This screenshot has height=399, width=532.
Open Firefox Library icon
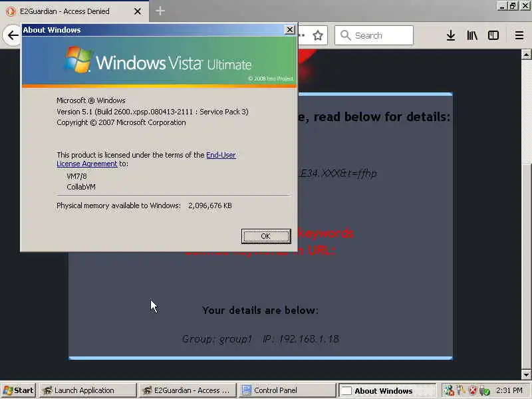click(472, 35)
